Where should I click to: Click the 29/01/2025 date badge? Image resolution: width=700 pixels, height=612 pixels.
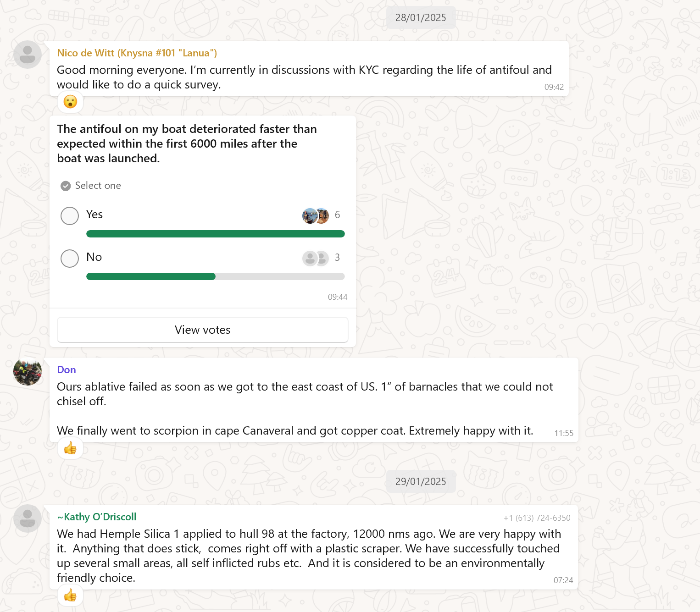421,482
